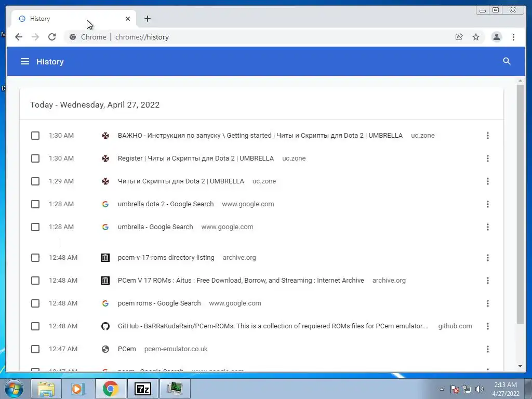Viewport: 532px width, 399px height.
Task: Check the box for GitHub PCem-ROMs entry
Action: [35, 326]
